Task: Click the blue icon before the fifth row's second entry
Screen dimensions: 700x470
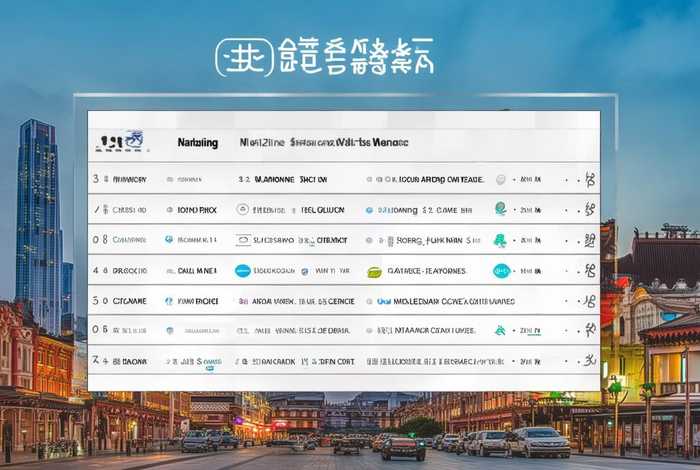Action: coord(169,300)
